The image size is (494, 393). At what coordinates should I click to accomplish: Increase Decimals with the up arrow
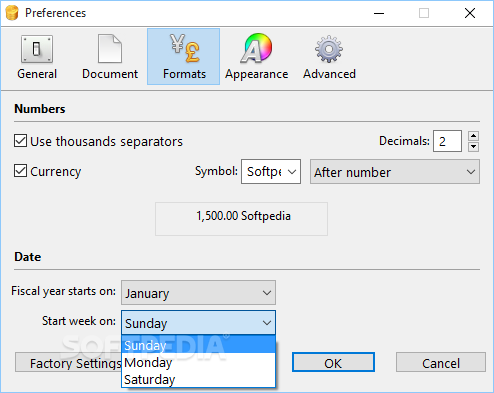[473, 136]
